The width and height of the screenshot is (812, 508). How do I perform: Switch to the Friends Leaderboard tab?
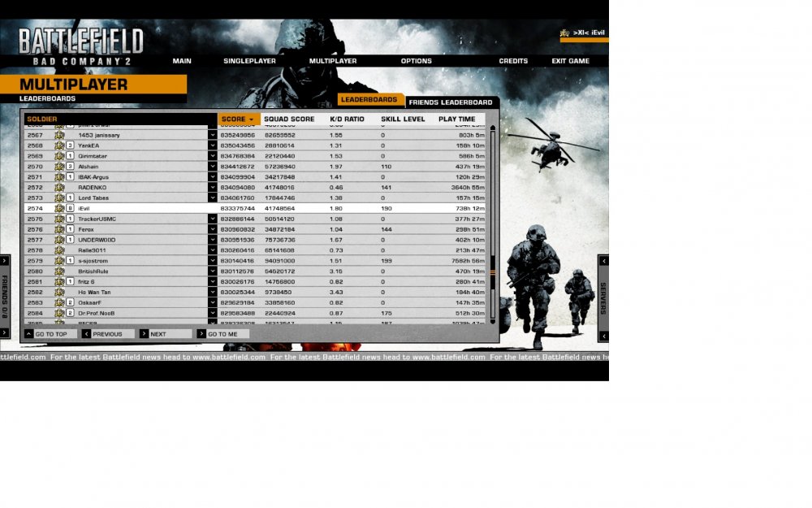pyautogui.click(x=451, y=102)
